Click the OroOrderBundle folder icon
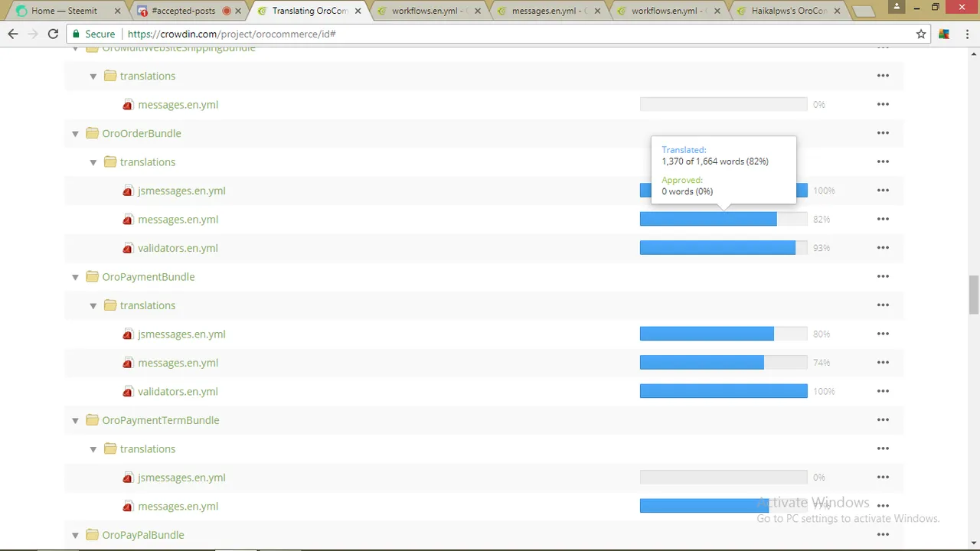980x551 pixels. 92,133
